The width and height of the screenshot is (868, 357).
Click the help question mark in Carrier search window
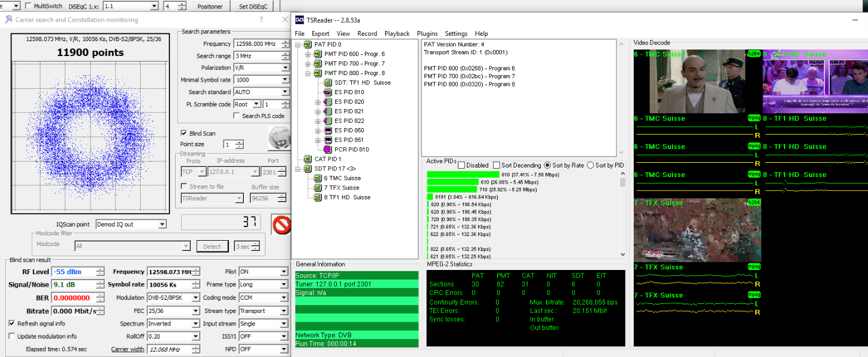pyautogui.click(x=261, y=19)
